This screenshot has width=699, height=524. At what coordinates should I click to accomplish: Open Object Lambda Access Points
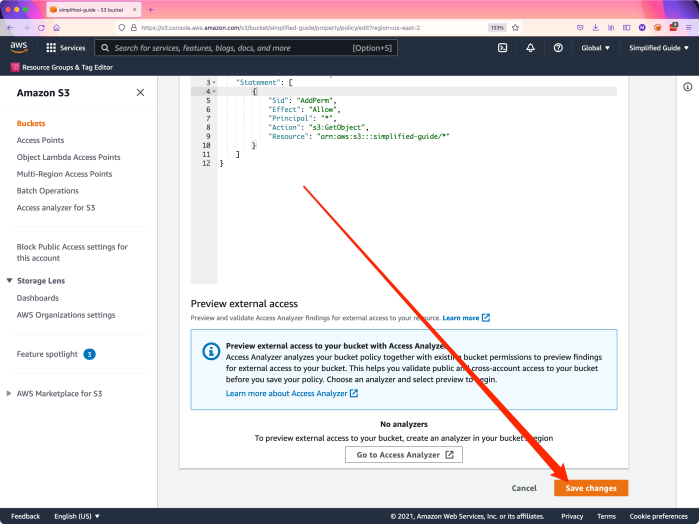tap(68, 157)
